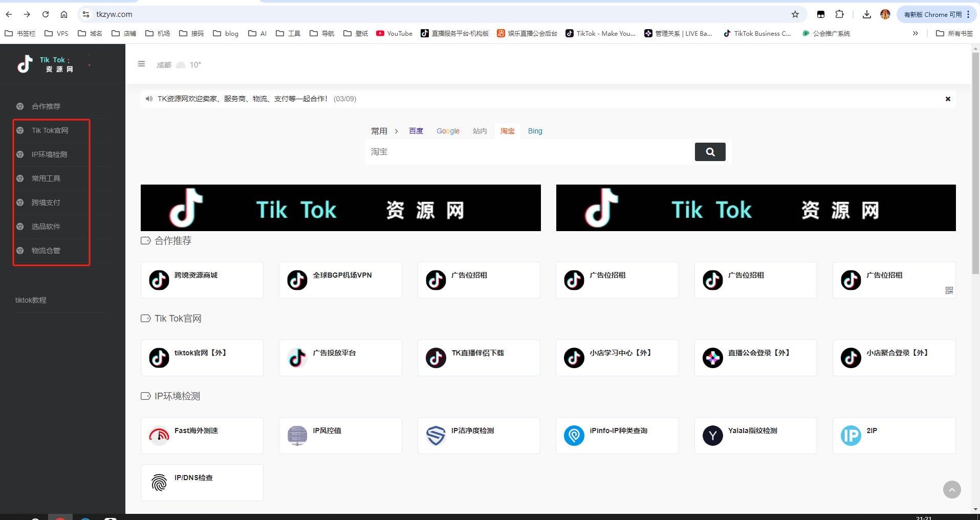Submit search with the magnifier button

(710, 152)
